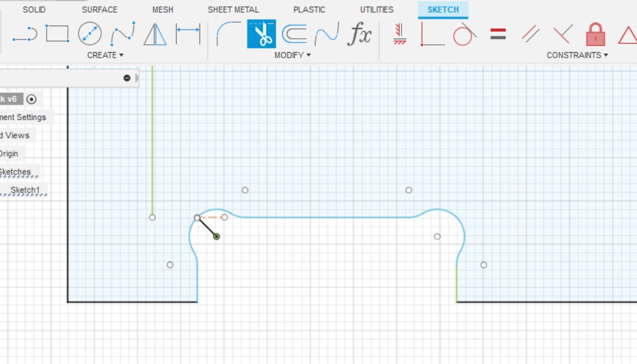Open the CONSTRAINTS dropdown menu

coord(578,55)
